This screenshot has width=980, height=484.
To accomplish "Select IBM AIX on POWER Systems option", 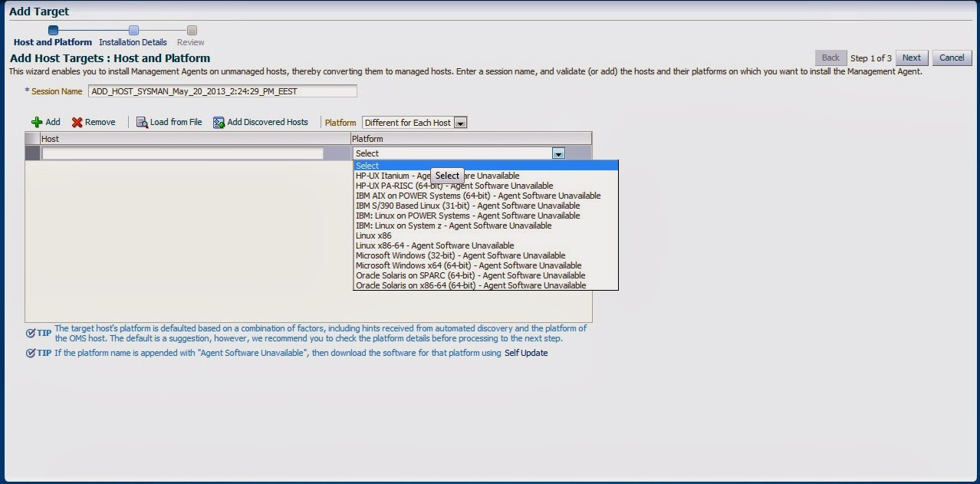I will (x=478, y=196).
